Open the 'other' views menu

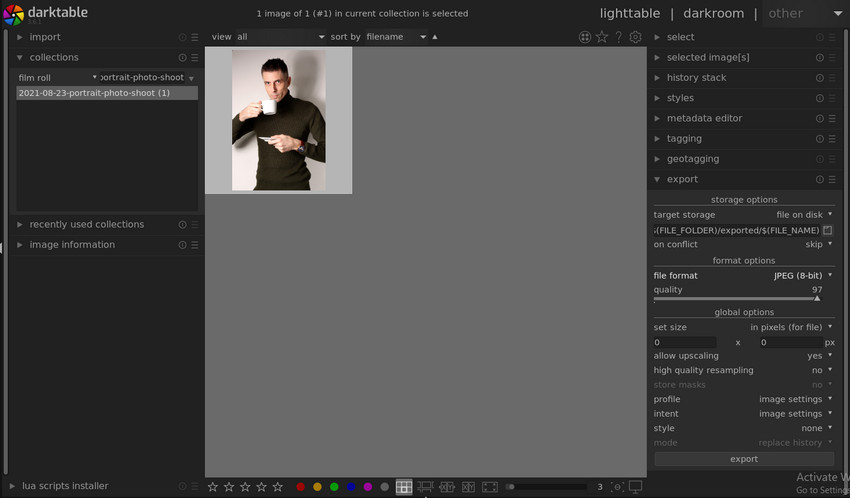pos(804,14)
